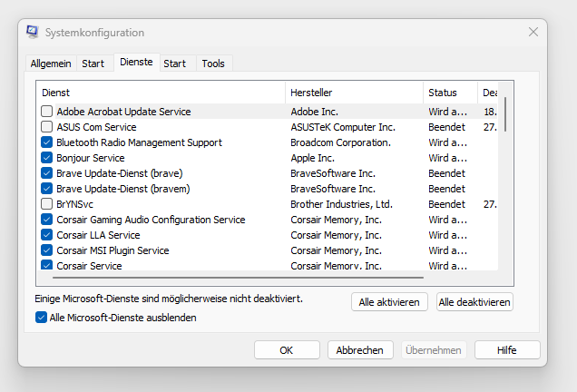Select the 'Adobe Inc.' manufacturer cell
This screenshot has height=392, width=577.
314,112
